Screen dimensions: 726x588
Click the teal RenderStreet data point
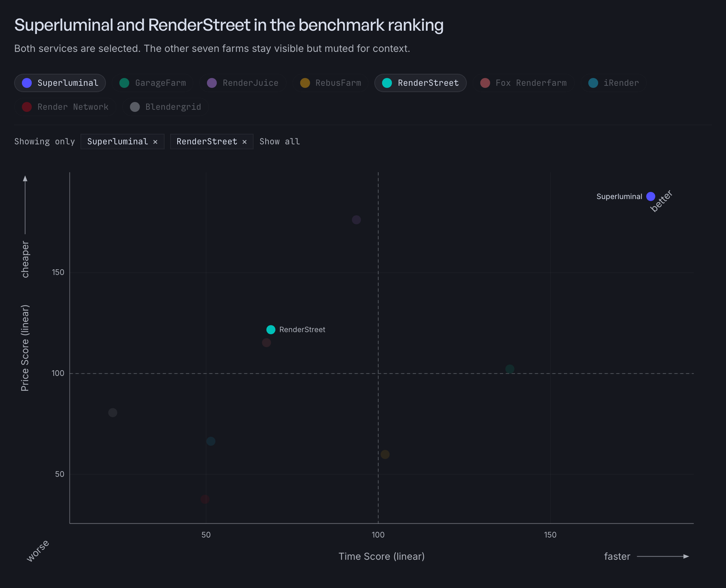tap(271, 330)
